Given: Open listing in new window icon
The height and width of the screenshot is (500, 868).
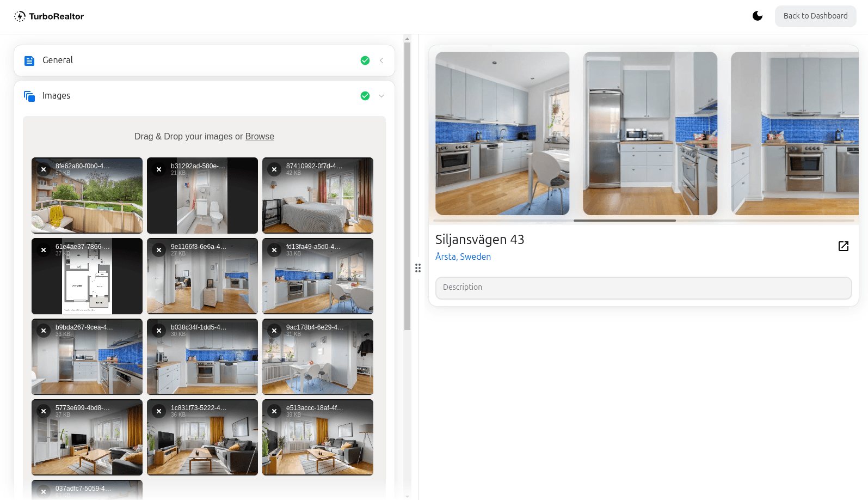Looking at the screenshot, I should click(843, 246).
